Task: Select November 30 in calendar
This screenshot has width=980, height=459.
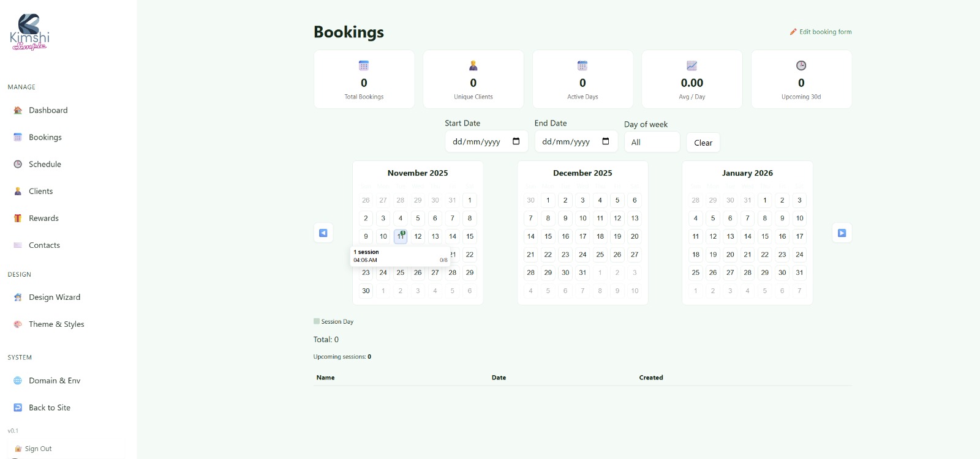Action: (366, 291)
